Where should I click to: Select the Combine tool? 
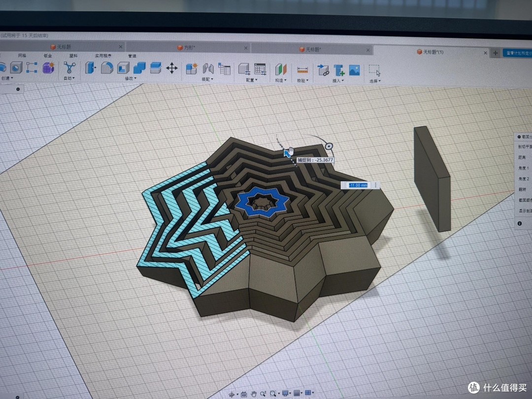139,68
